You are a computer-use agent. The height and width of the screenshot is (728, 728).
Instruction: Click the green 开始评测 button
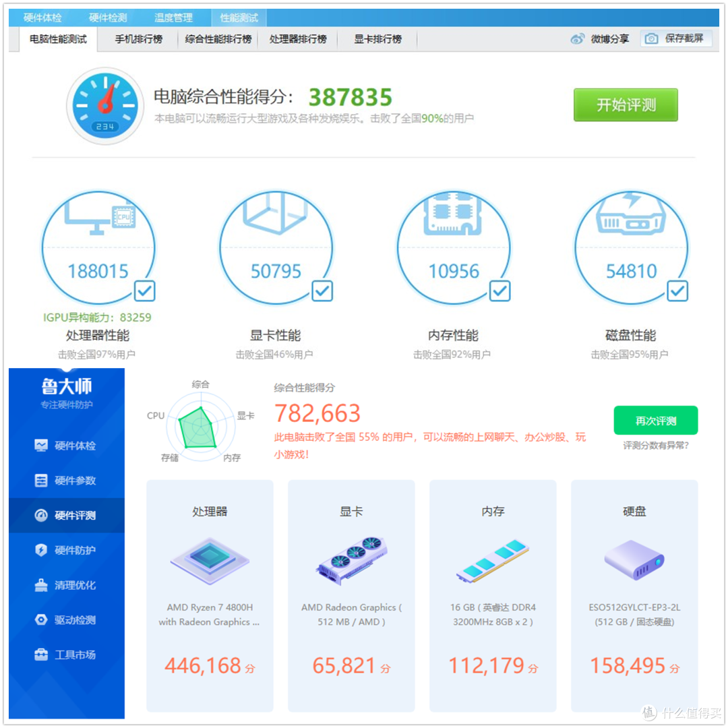[626, 105]
